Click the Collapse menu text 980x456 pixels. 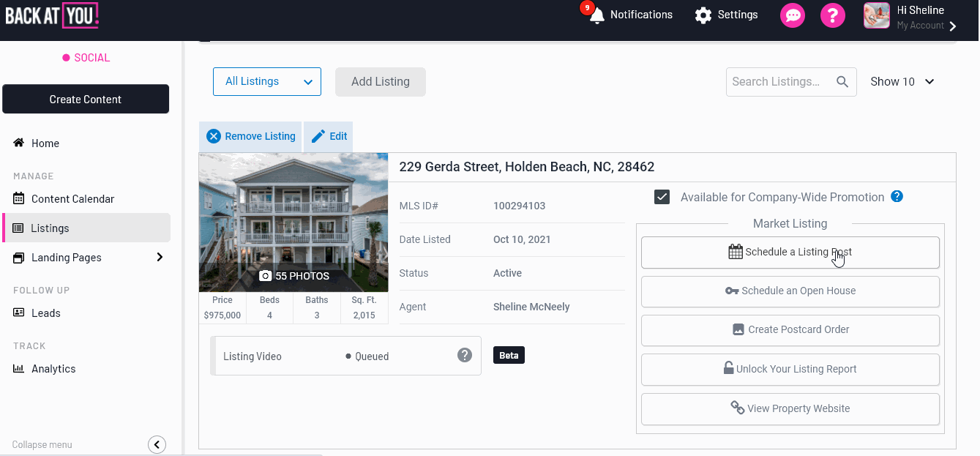[42, 445]
